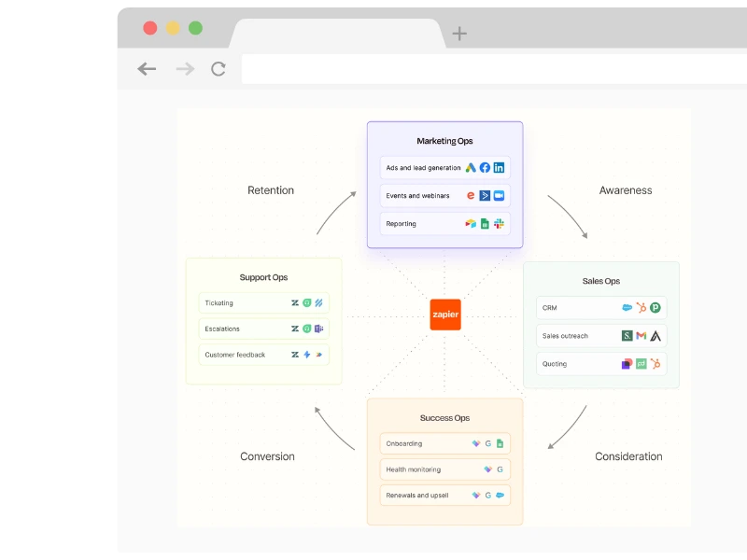
Task: Click the 'Renewals and upsell' text
Action: [416, 496]
